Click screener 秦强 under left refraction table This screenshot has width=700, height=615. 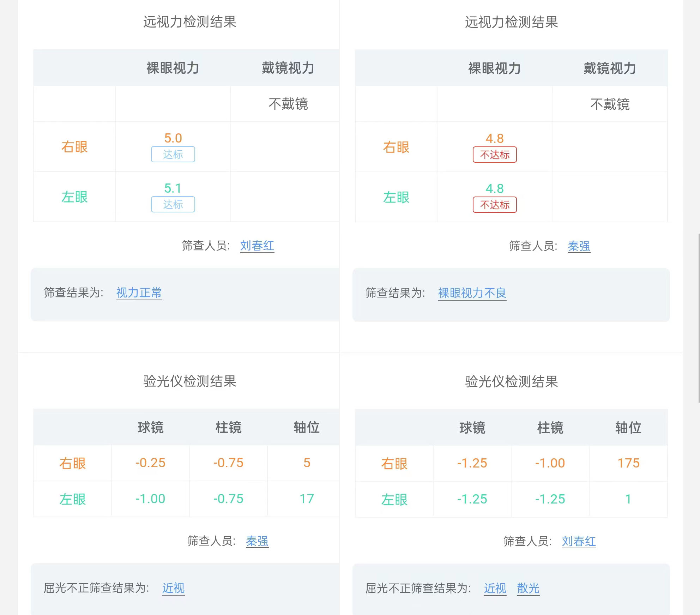(x=257, y=542)
